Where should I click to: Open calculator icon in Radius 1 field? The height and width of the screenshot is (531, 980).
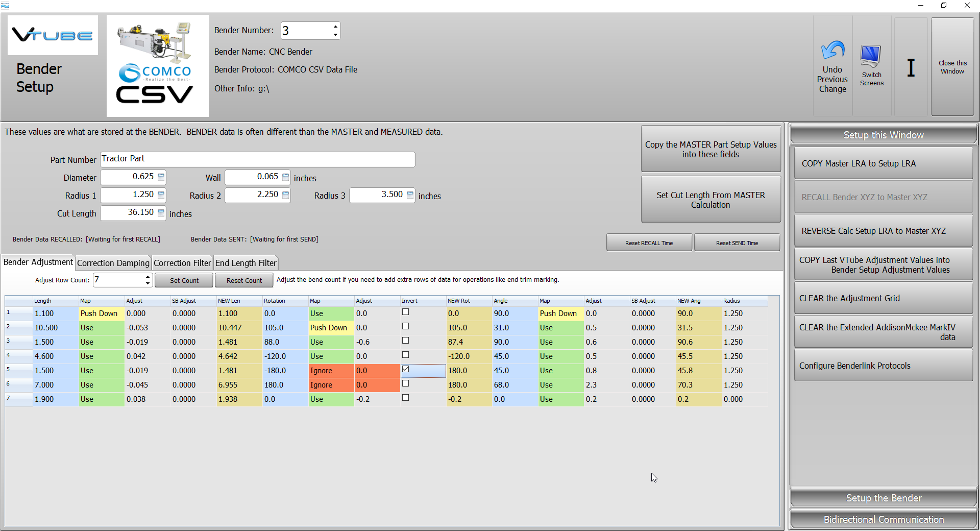pos(161,195)
